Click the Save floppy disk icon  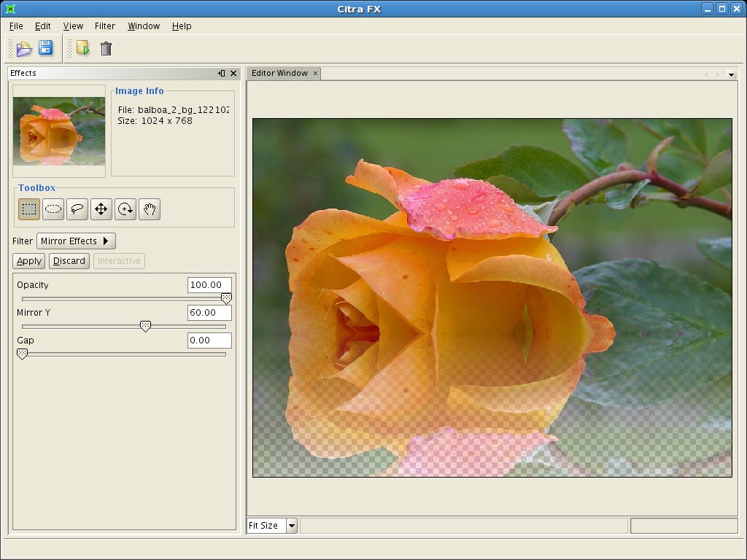[45, 49]
